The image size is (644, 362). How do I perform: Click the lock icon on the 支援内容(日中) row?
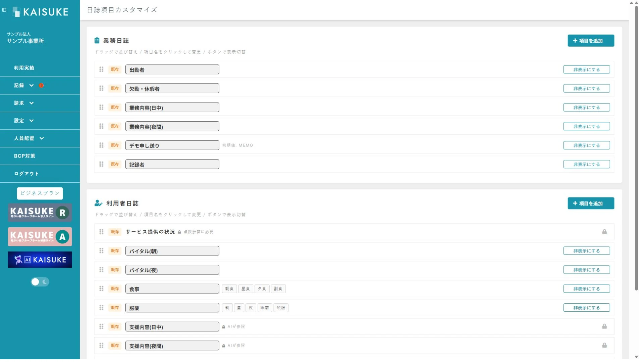[x=604, y=326]
